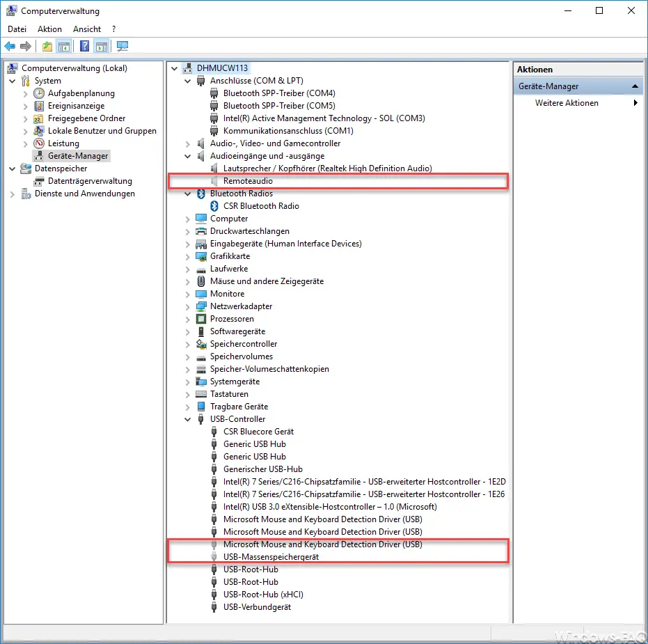The image size is (648, 644).
Task: Collapse the USB-Controller category
Action: (x=188, y=419)
